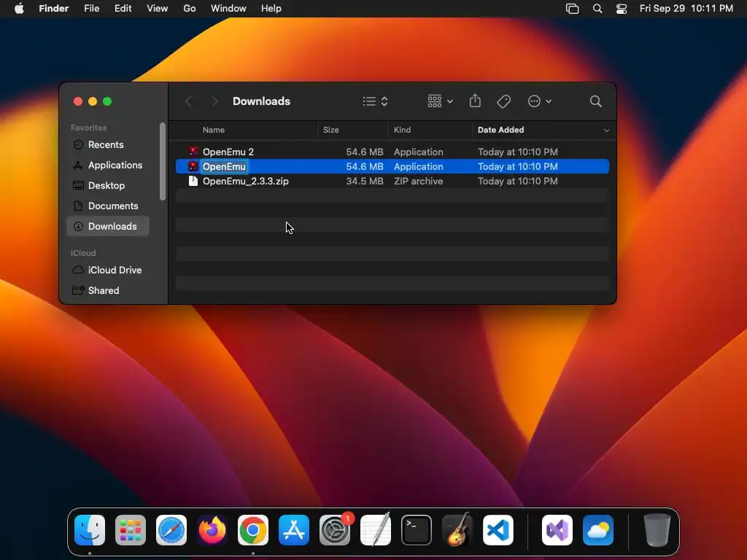
Task: Click the sidebar vertical scrollbar
Action: [x=163, y=161]
